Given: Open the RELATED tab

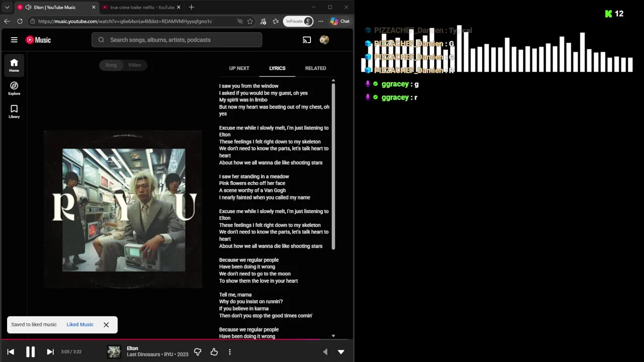Looking at the screenshot, I should [x=315, y=68].
